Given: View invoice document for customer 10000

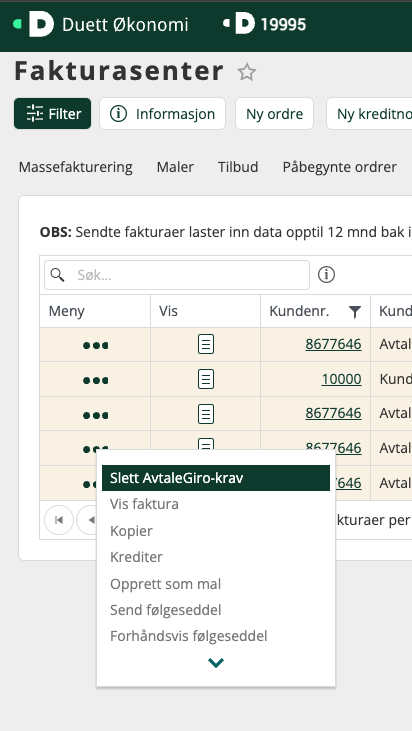Looking at the screenshot, I should pos(206,379).
